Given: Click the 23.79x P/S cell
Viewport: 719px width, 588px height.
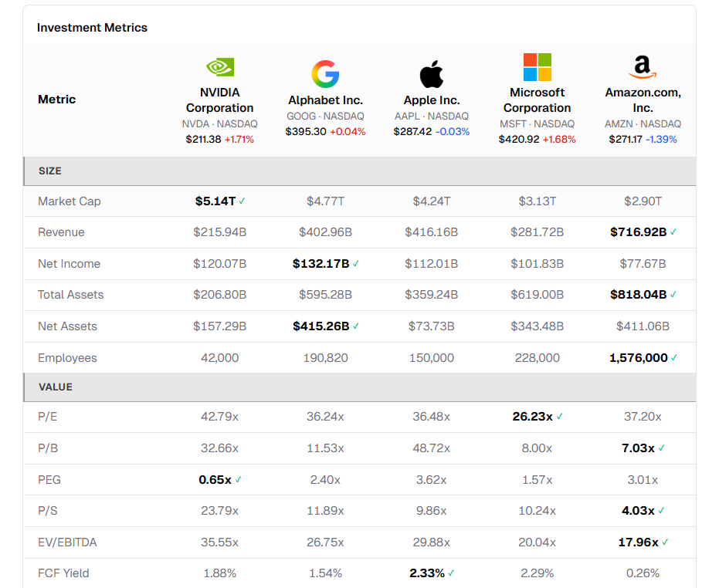Looking at the screenshot, I should click(x=219, y=511).
